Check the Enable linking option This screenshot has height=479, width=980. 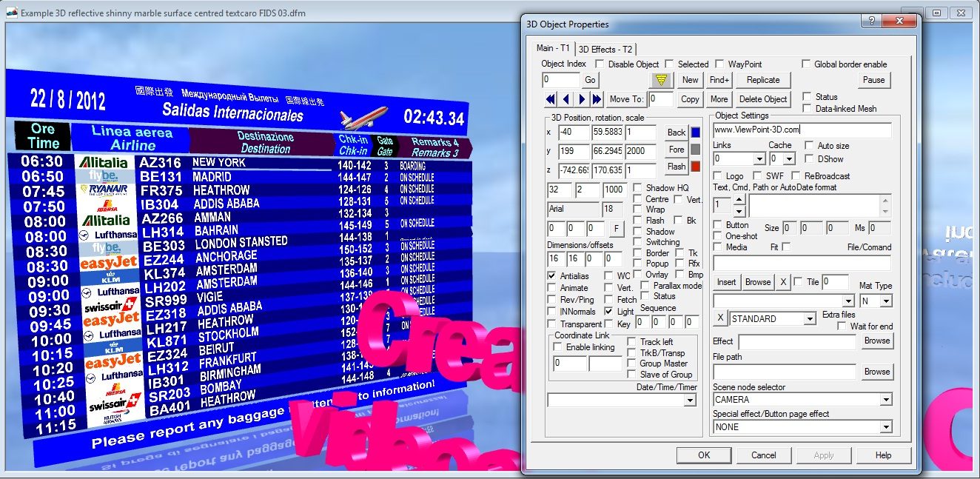[x=559, y=347]
